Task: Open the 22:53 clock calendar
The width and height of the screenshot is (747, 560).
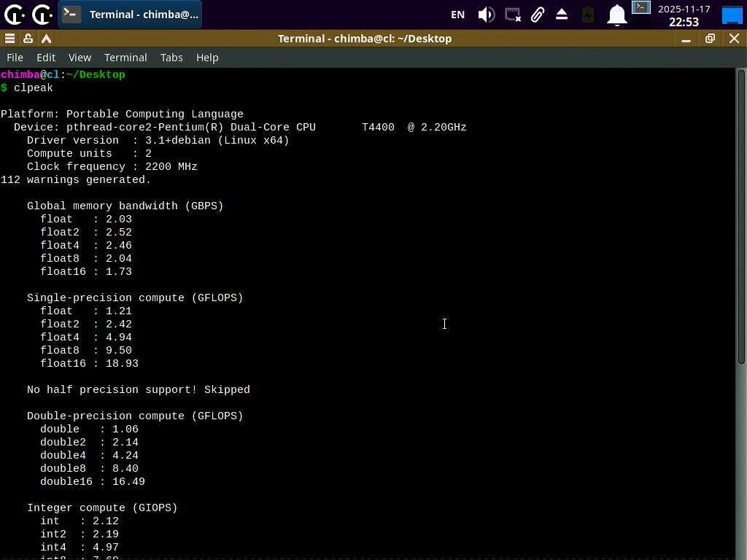Action: 684,15
